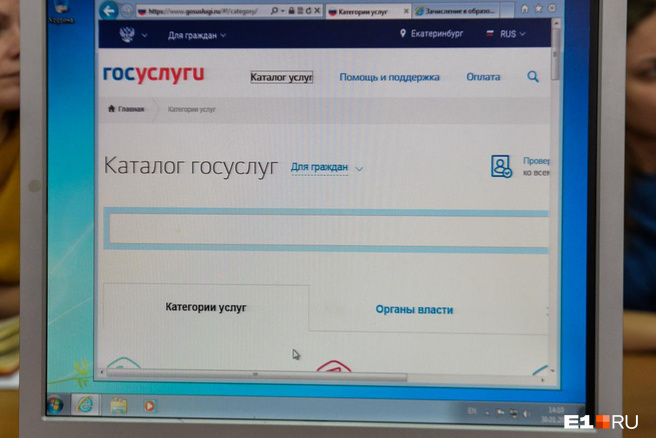Open Для граждан dropdown beside Каталог госуслуг
The height and width of the screenshot is (438, 656).
pyautogui.click(x=327, y=167)
